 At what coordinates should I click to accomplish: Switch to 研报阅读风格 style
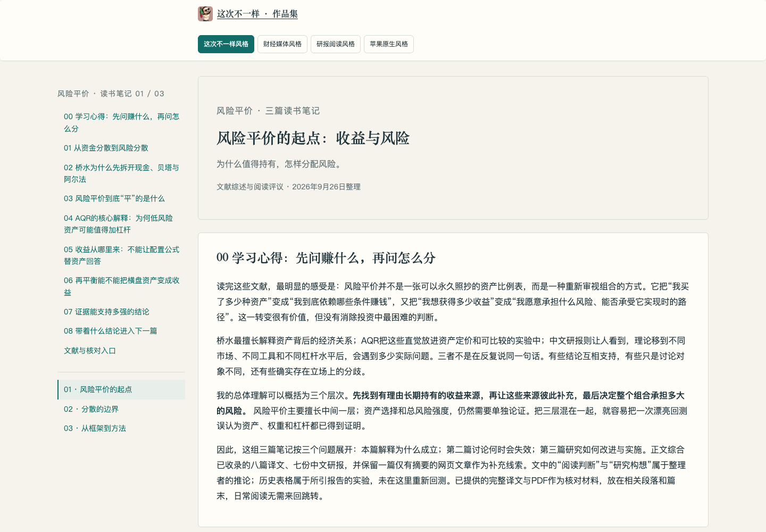pos(336,44)
